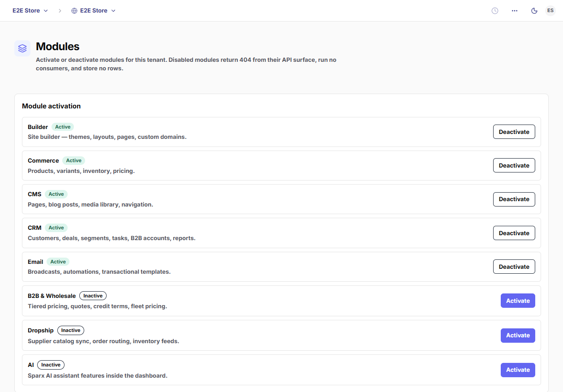Image resolution: width=563 pixels, height=392 pixels.
Task: Click the Builder module name
Action: click(x=38, y=127)
